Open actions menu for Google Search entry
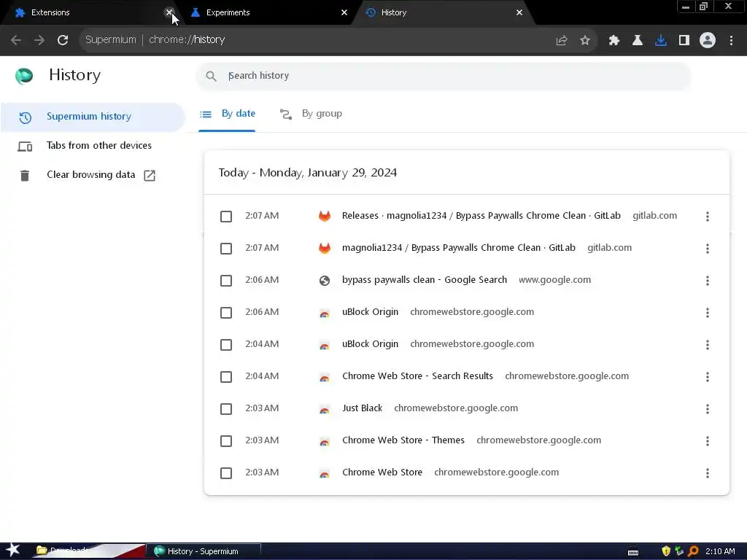 tap(708, 281)
